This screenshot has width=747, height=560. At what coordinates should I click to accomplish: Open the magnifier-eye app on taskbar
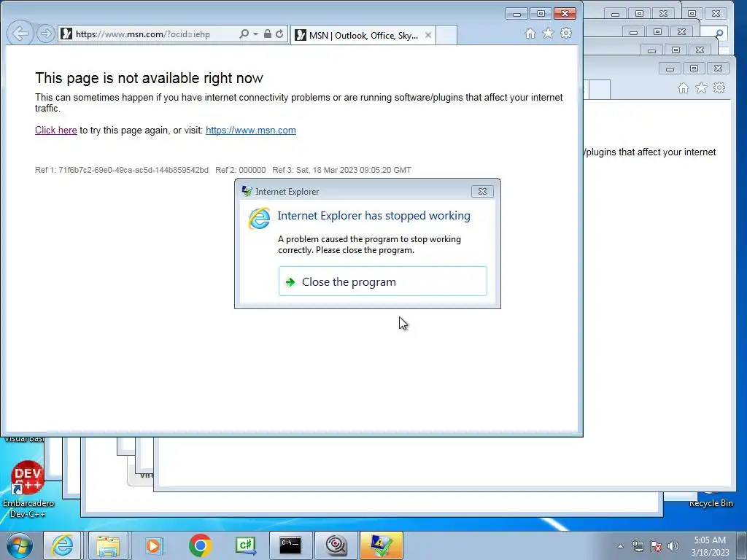tap(336, 545)
